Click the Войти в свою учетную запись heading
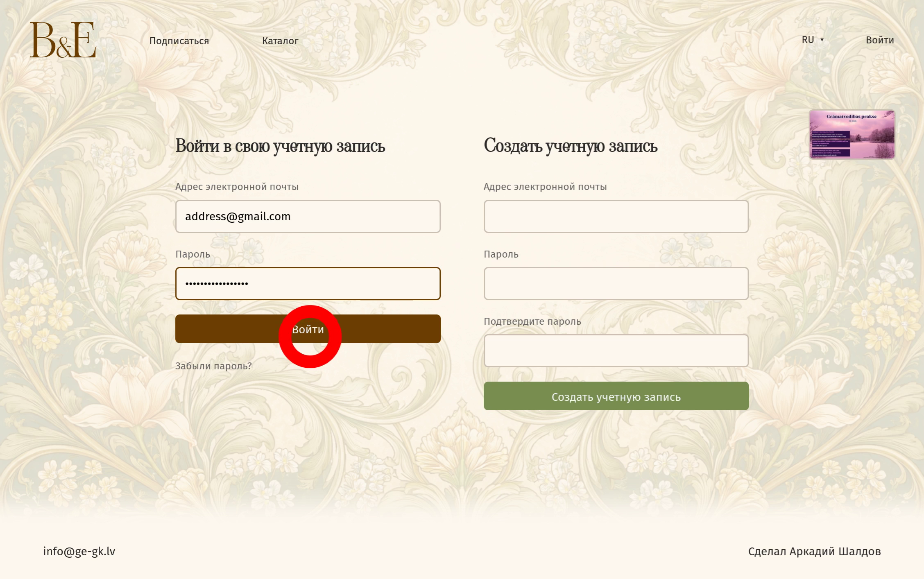 pos(280,146)
